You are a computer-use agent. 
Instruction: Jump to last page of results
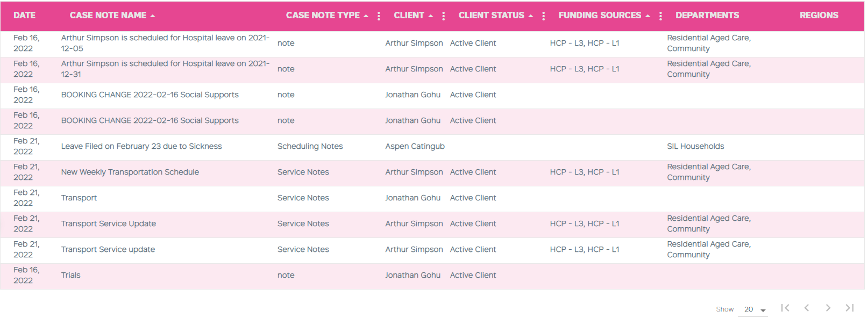850,308
